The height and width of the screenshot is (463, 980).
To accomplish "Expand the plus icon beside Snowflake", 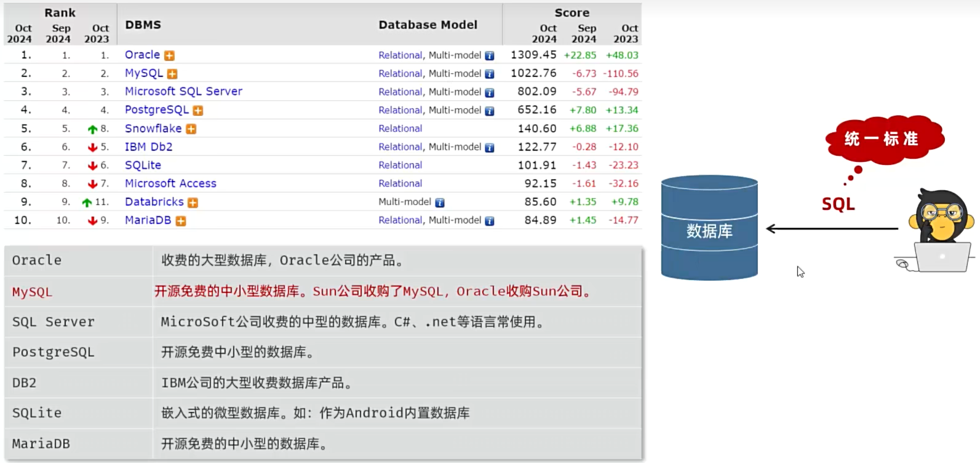I will pos(191,129).
